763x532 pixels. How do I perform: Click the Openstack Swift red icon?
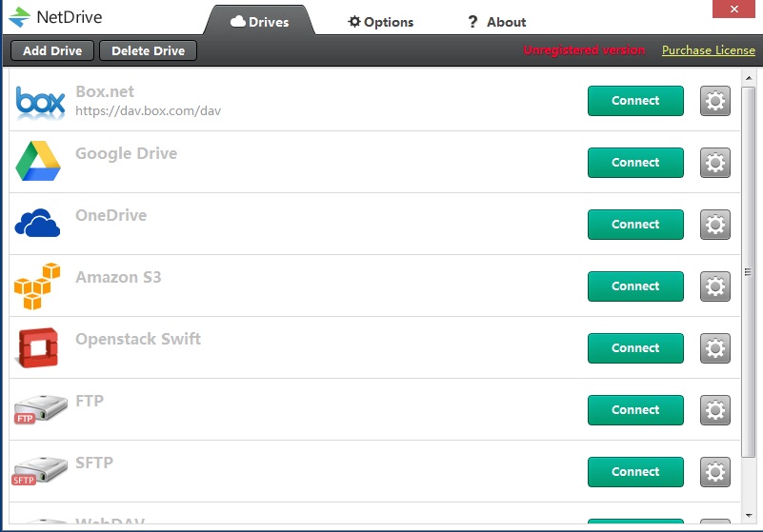pyautogui.click(x=38, y=347)
